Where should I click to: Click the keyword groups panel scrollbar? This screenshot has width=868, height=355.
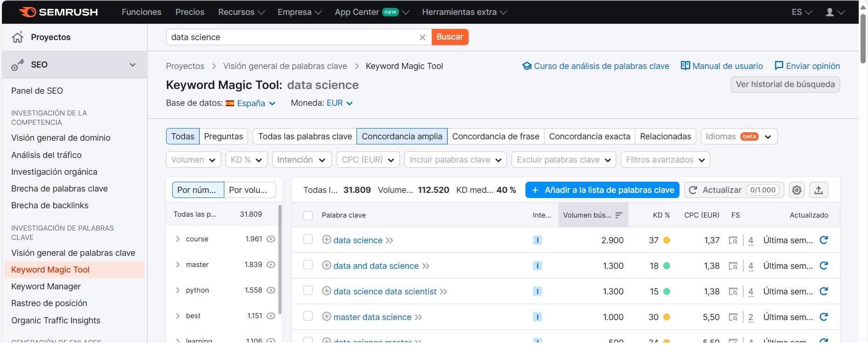click(x=280, y=259)
